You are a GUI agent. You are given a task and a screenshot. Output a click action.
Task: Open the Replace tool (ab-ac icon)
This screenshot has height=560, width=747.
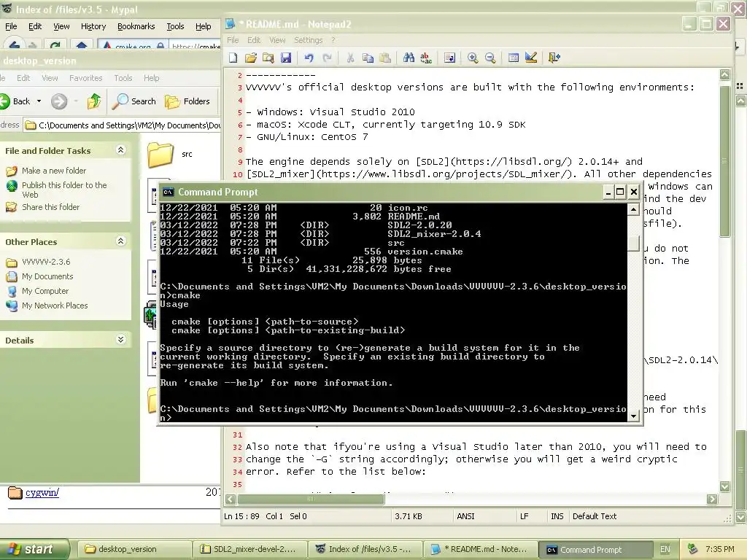426,58
